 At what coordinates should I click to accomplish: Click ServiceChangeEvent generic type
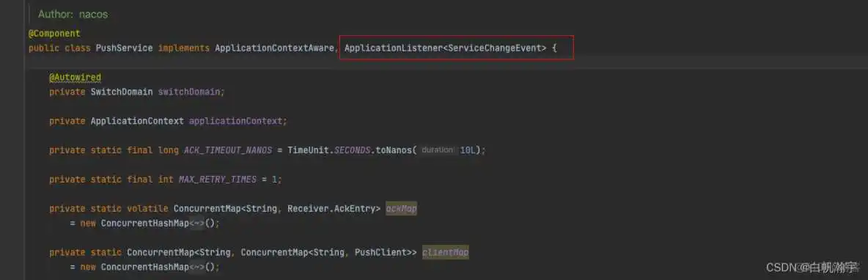[x=494, y=48]
